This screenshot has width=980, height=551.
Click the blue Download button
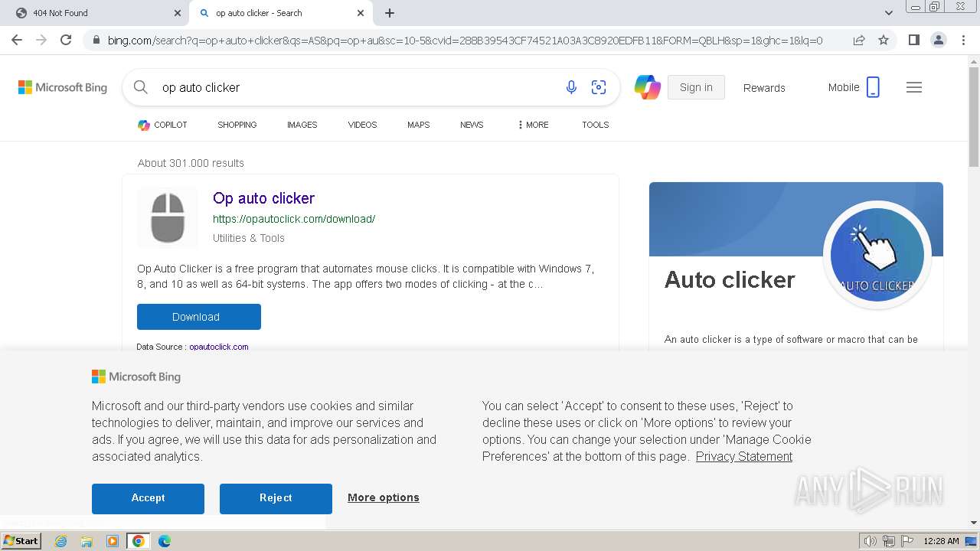(199, 317)
